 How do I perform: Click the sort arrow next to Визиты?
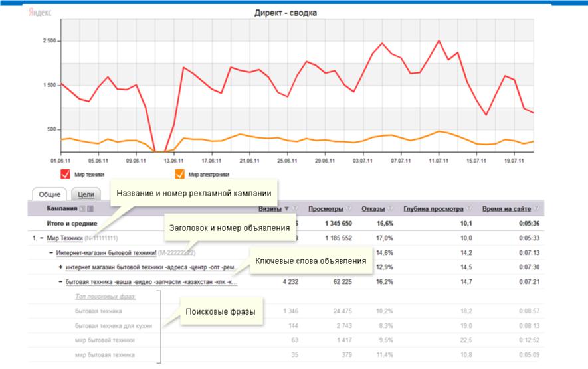(x=286, y=208)
